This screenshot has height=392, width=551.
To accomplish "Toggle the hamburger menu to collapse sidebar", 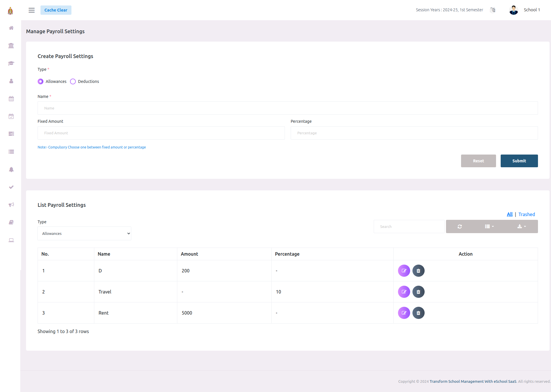I will point(32,10).
